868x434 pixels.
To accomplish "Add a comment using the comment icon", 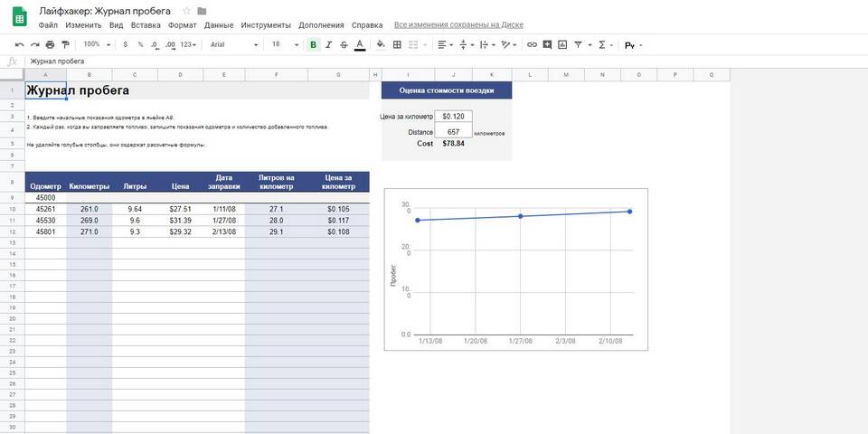I will point(547,43).
